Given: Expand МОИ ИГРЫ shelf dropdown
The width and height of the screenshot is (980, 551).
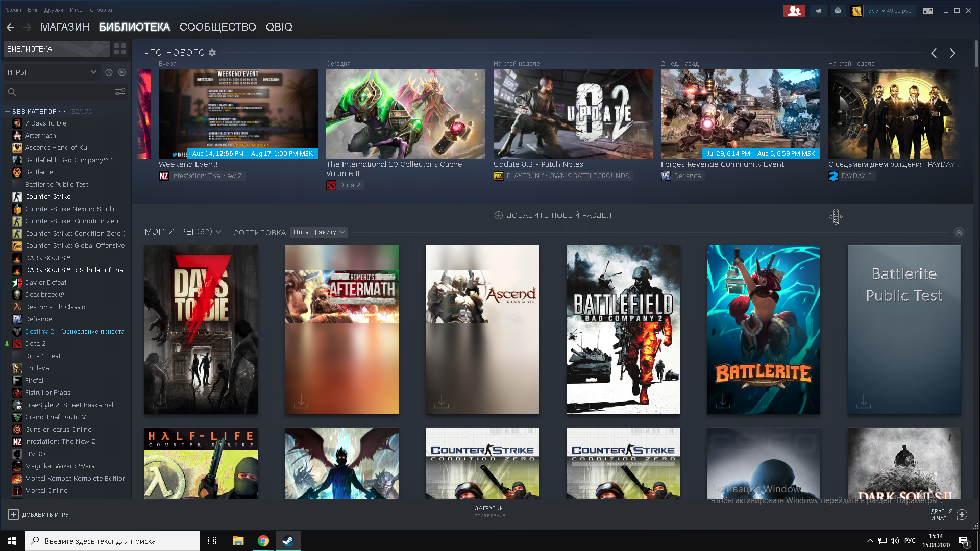Looking at the screenshot, I should click(x=219, y=232).
